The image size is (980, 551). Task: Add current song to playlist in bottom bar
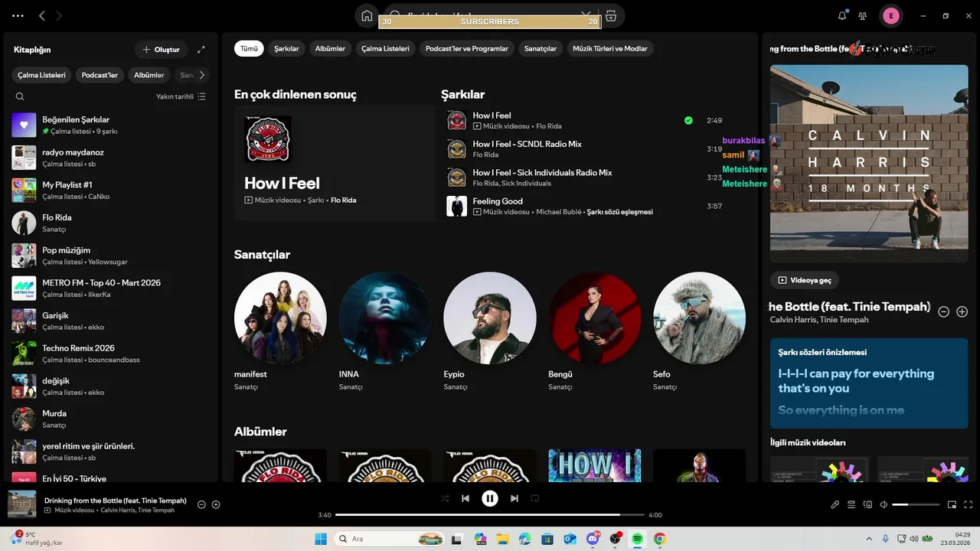pos(216,504)
